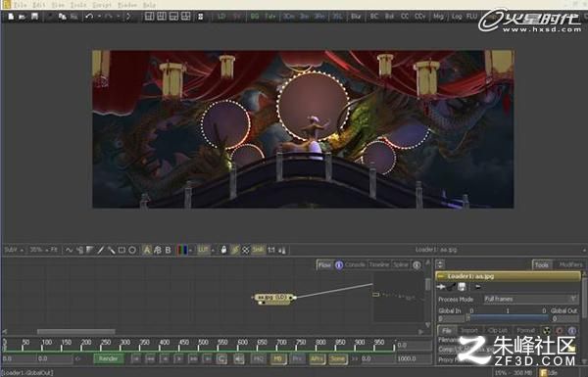
Task: Click the undo arrow icon
Action: 89,17
